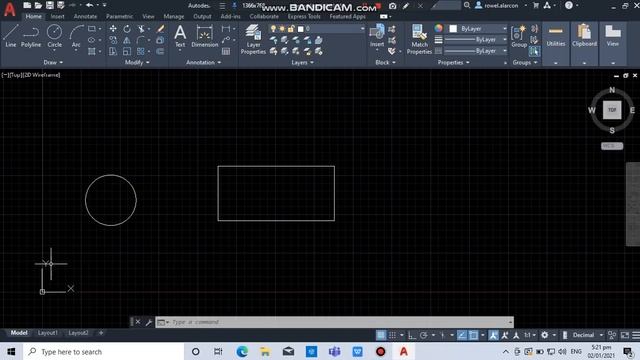Screen dimensions: 640x360
Task: Select the Rectangle tool
Action: click(92, 29)
